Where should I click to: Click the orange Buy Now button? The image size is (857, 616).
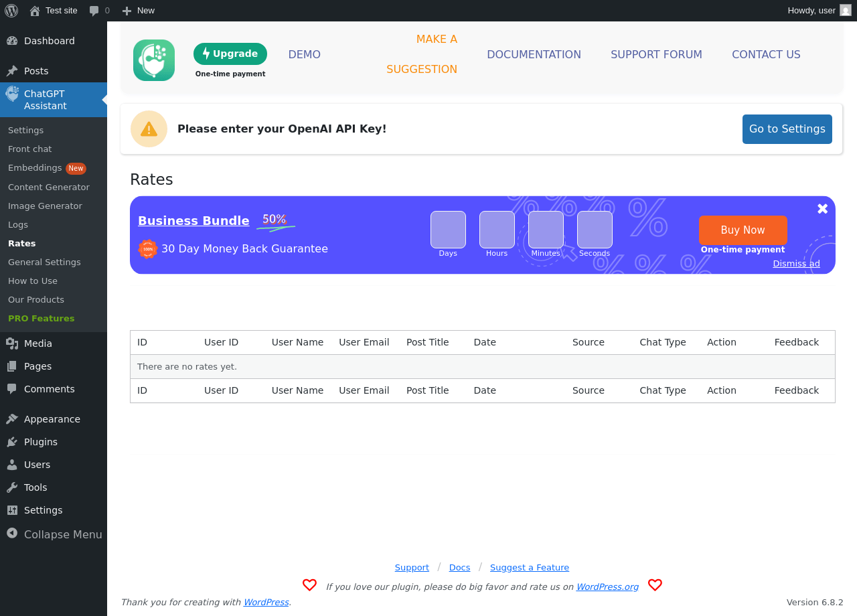click(x=743, y=230)
